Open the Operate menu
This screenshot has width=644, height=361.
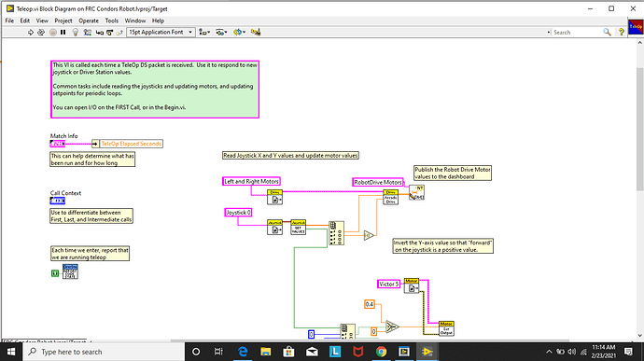point(89,21)
